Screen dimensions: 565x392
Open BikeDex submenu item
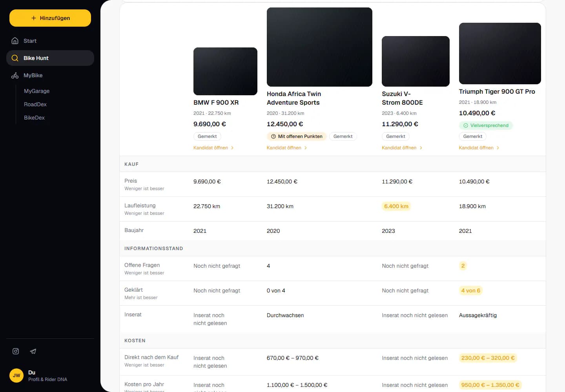(x=34, y=118)
